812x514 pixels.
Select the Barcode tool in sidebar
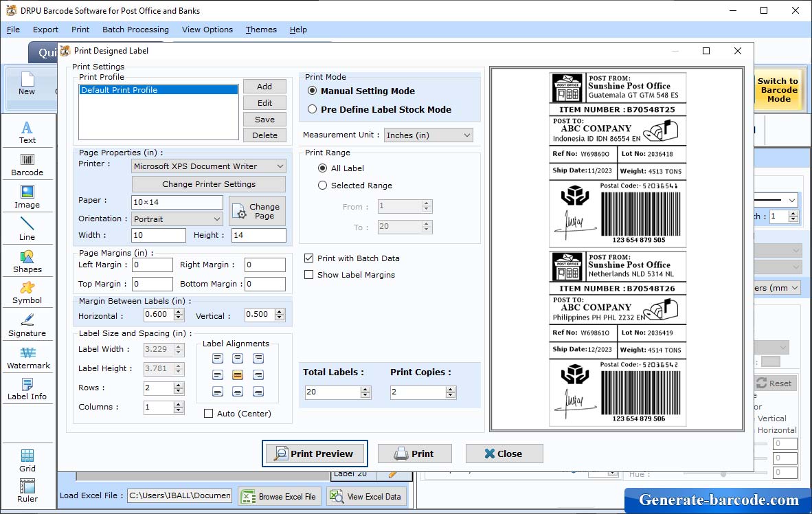point(27,165)
